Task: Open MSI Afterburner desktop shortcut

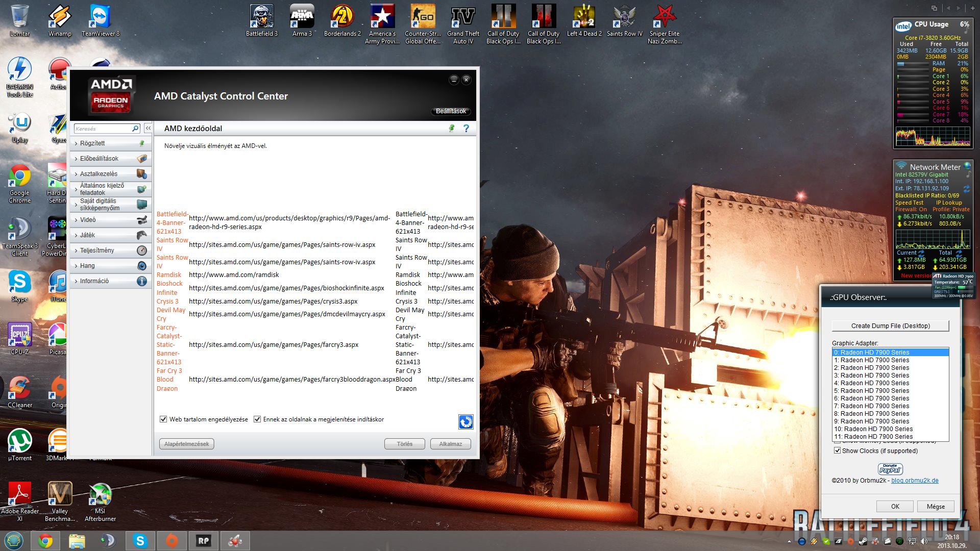Action: click(x=100, y=501)
